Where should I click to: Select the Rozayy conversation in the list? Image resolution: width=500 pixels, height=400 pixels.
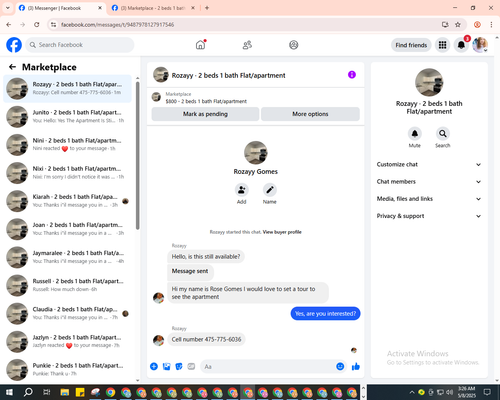pos(67,89)
